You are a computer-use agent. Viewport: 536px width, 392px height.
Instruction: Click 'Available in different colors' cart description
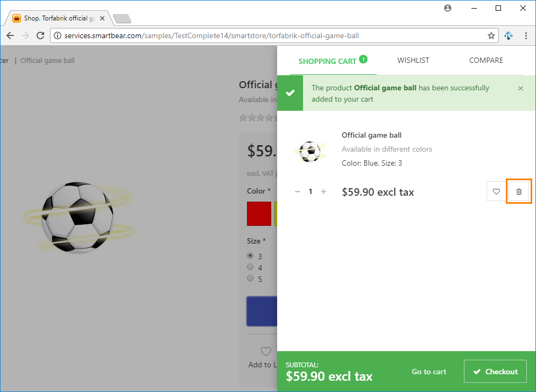coord(386,149)
